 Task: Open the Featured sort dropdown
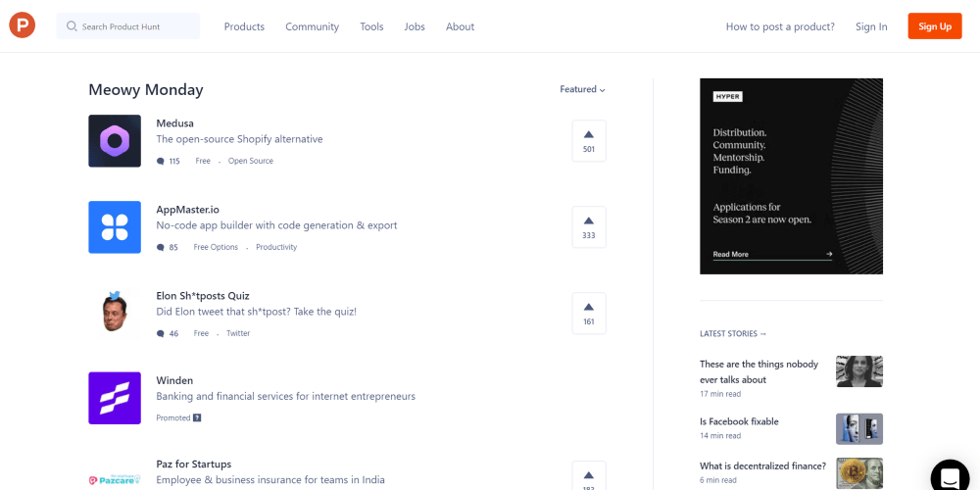click(582, 89)
